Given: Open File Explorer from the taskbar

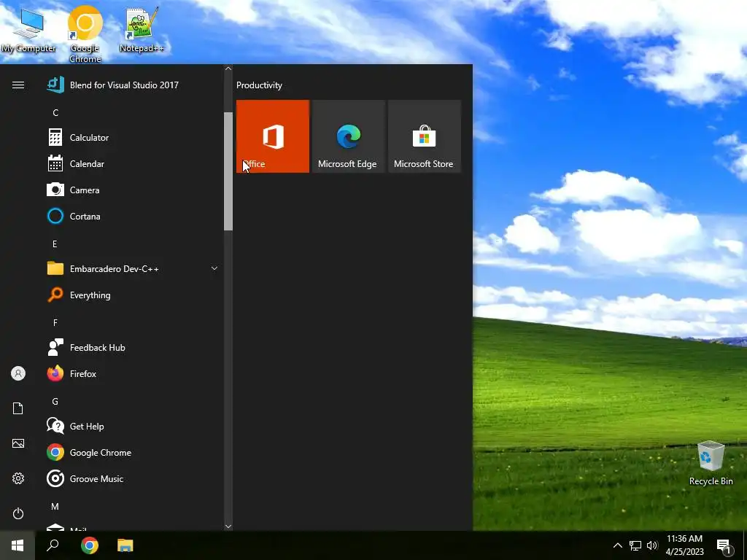Looking at the screenshot, I should pyautogui.click(x=125, y=545).
